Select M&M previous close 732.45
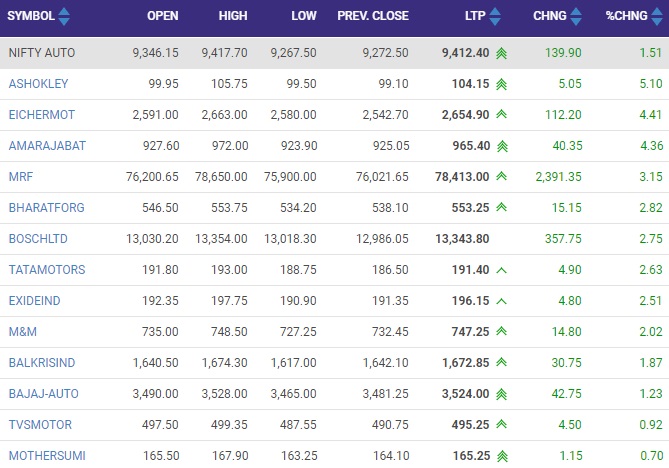Screen dimensions: 669x468 (x=390, y=332)
